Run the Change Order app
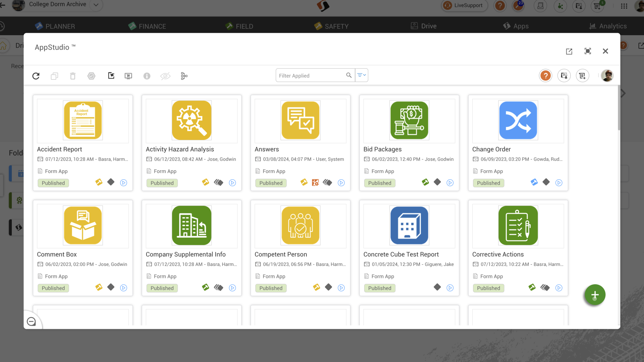This screenshot has height=362, width=644. tap(559, 183)
